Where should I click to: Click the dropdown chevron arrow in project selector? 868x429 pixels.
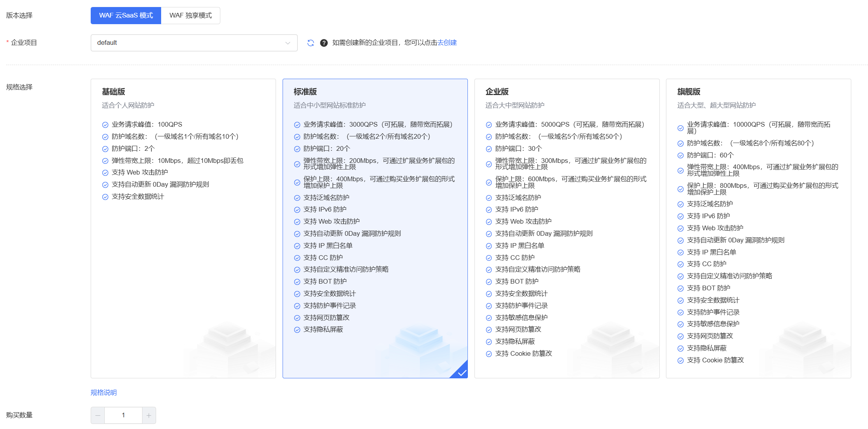[x=288, y=43]
